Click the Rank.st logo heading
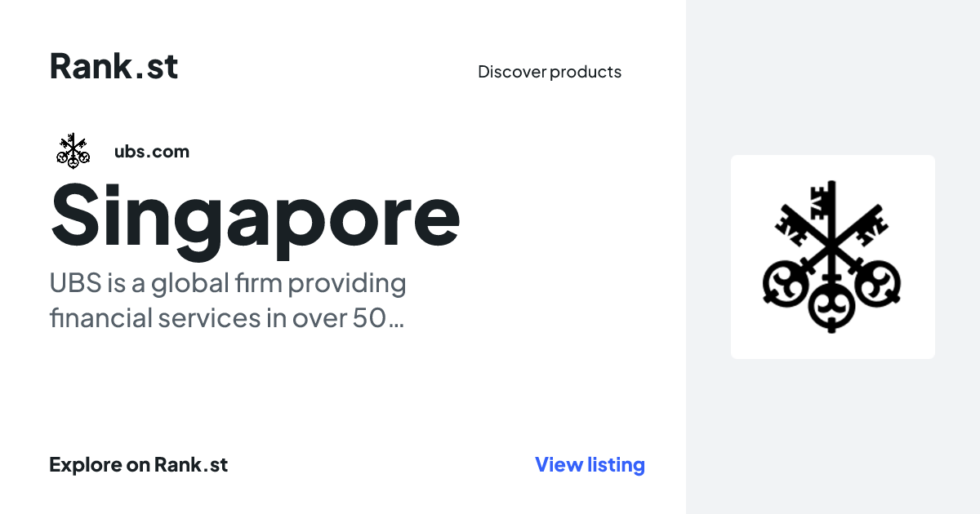 pyautogui.click(x=114, y=65)
